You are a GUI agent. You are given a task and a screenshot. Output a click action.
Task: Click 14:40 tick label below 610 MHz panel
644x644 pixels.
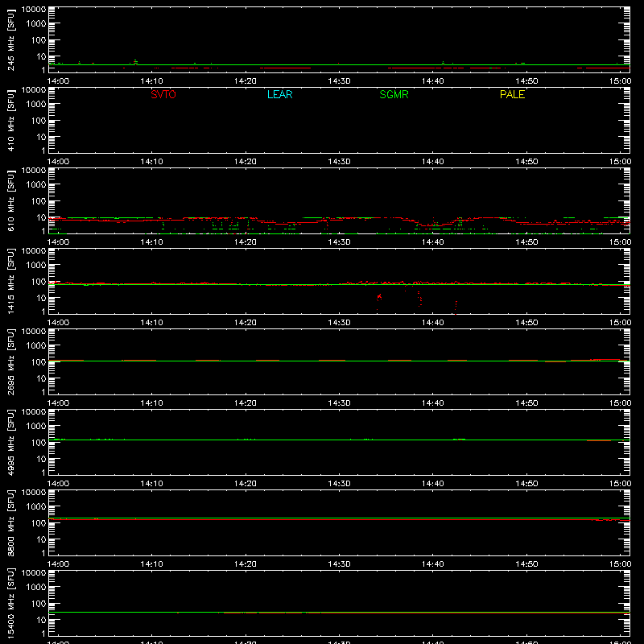coord(433,242)
